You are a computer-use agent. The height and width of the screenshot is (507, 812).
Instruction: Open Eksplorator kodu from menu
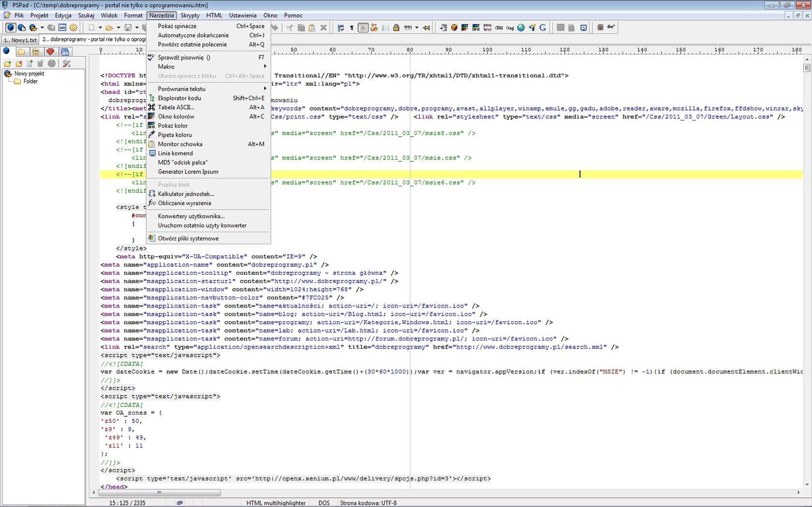click(x=208, y=98)
